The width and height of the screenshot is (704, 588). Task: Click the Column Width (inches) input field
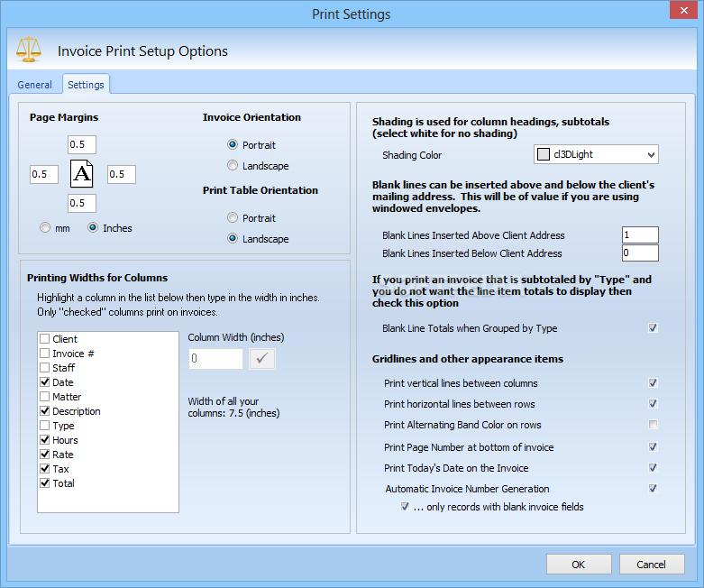[x=216, y=358]
